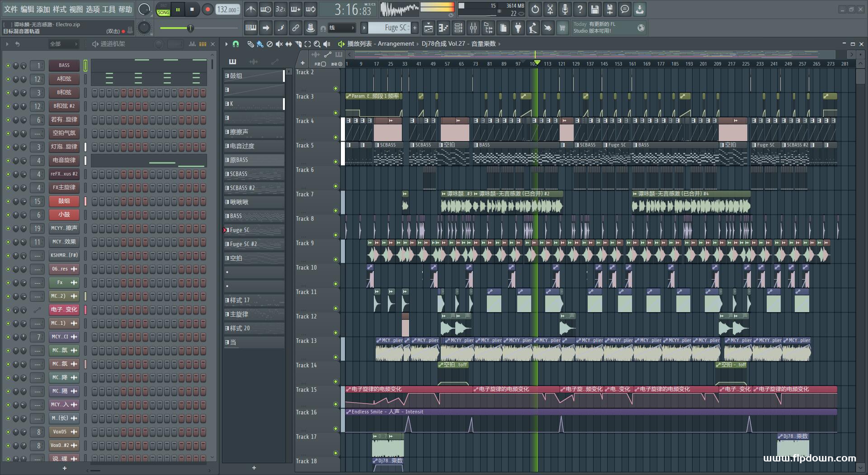This screenshot has width=868, height=475.
Task: Click the 播放列表 - Arrangement breadcrumb
Action: [x=380, y=44]
